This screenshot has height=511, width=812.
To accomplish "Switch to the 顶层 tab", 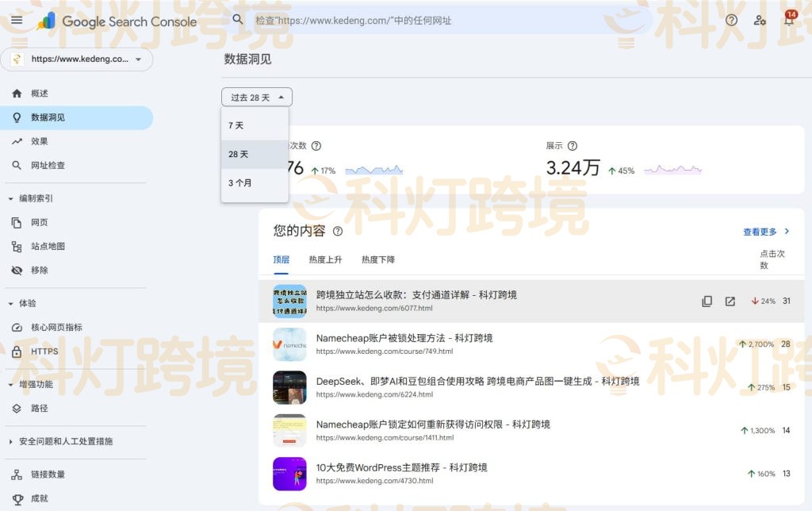I will tap(282, 259).
